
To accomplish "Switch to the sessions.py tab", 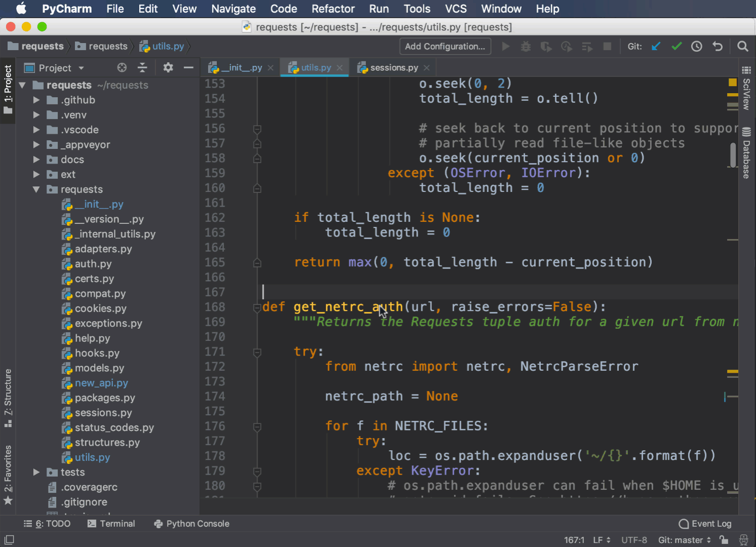I will 393,67.
